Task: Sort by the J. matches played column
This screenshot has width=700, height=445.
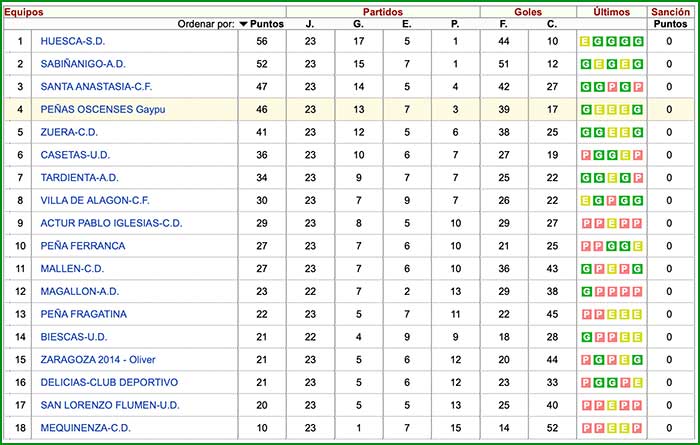Action: [310, 23]
